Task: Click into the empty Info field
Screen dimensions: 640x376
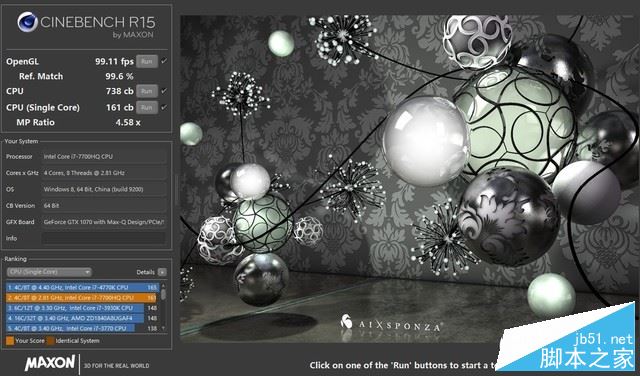Action: [104, 238]
